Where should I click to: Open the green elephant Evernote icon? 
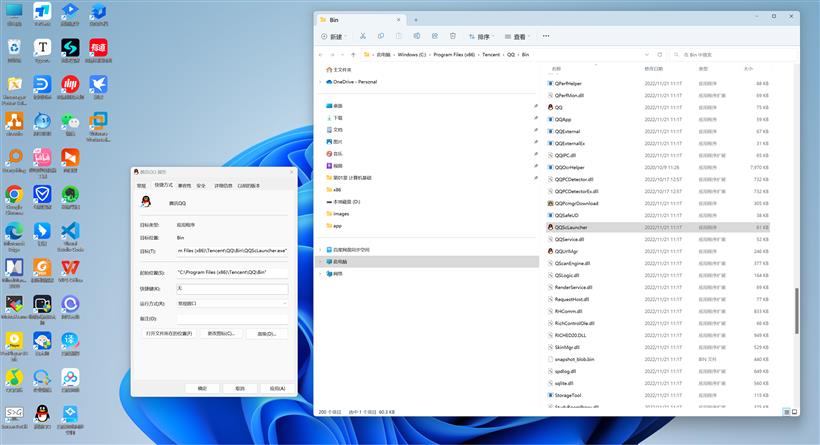[x=70, y=195]
